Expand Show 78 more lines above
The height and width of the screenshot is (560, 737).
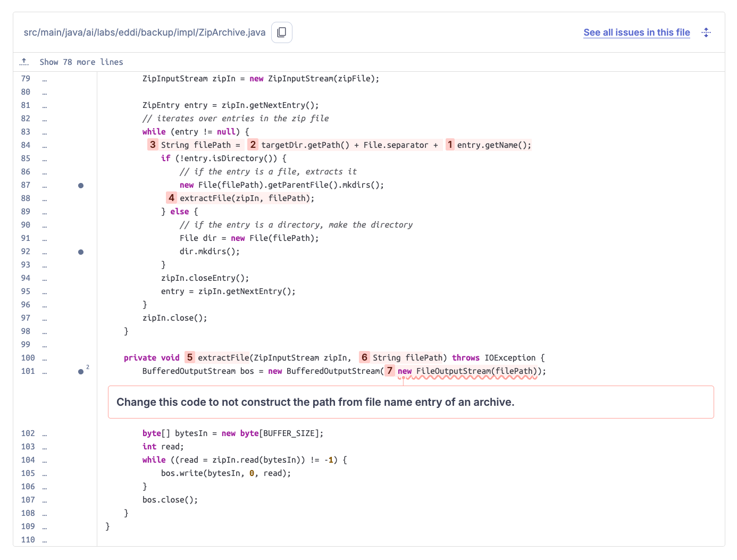point(81,62)
